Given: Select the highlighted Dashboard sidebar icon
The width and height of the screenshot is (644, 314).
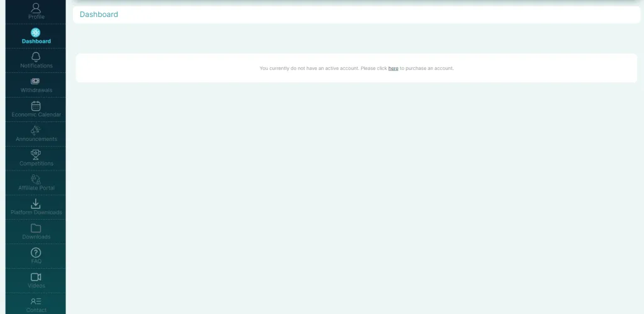Looking at the screenshot, I should click(36, 32).
